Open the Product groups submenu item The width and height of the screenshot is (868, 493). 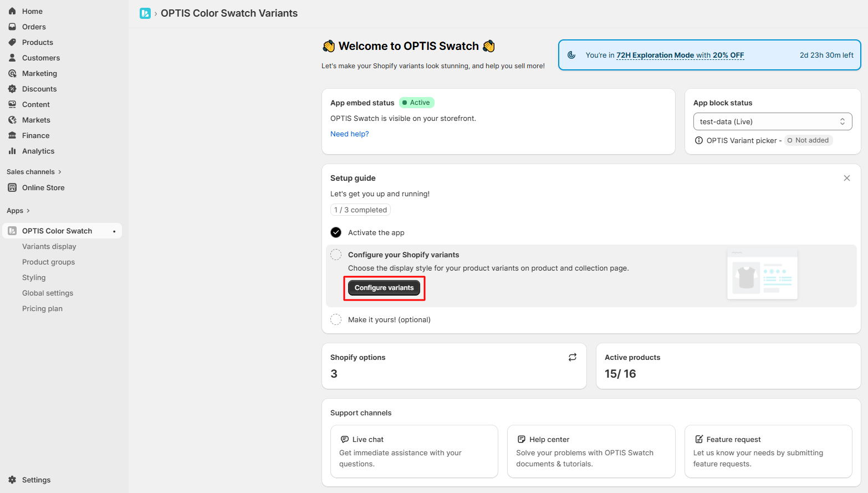[48, 262]
